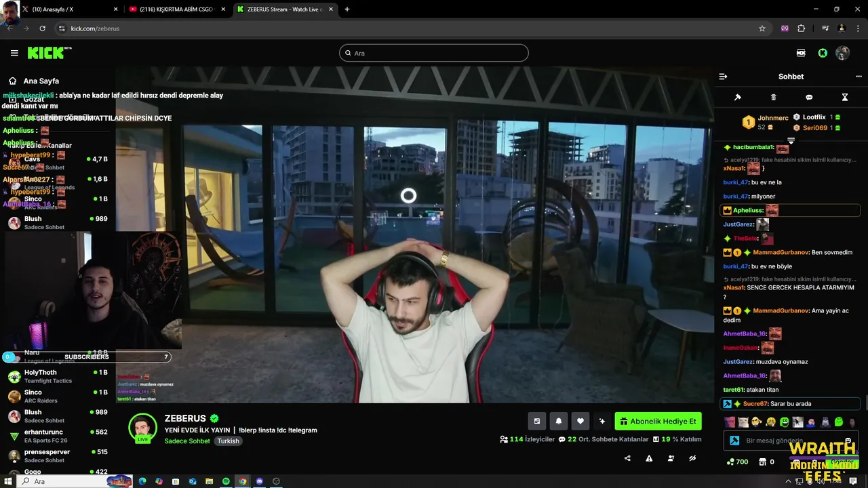Click the notification bell button

point(559,421)
